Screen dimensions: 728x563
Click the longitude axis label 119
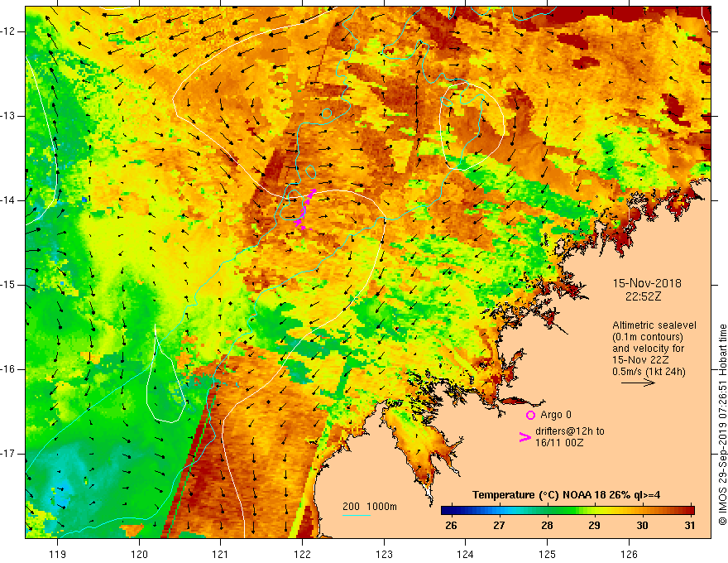pos(58,554)
